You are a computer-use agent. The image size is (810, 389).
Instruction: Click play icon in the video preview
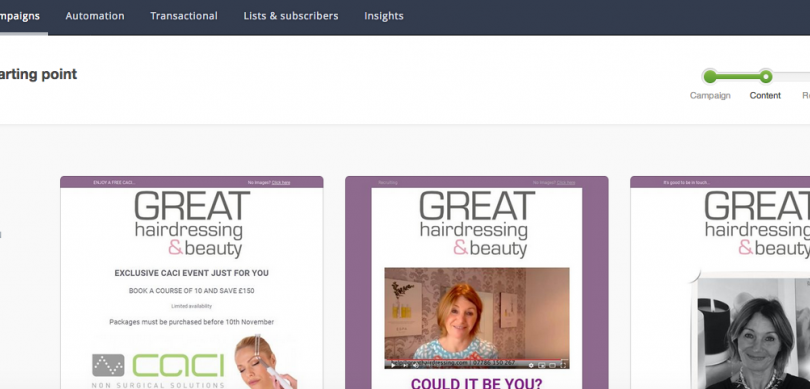point(393,365)
